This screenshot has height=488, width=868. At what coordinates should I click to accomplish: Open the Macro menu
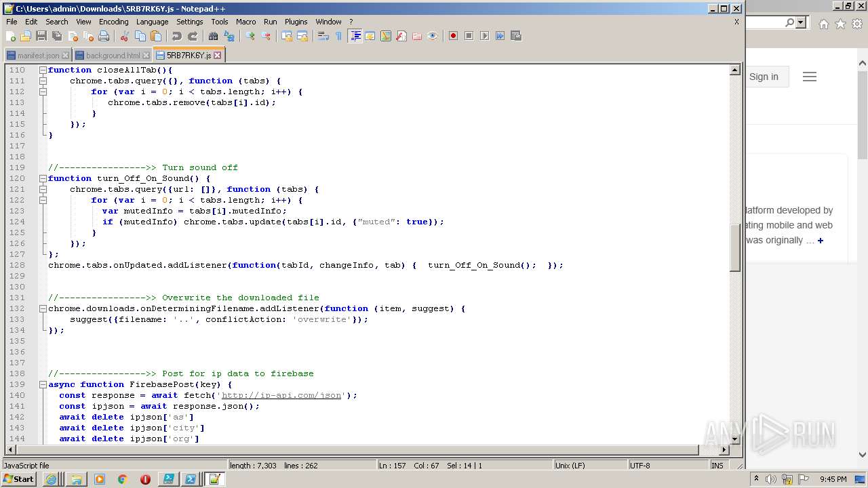point(245,22)
